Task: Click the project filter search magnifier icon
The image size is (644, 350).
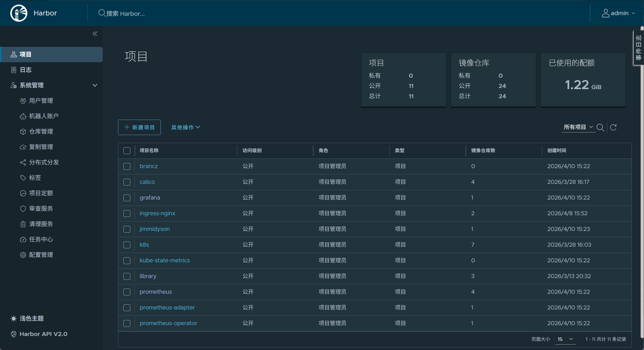Action: click(x=600, y=127)
